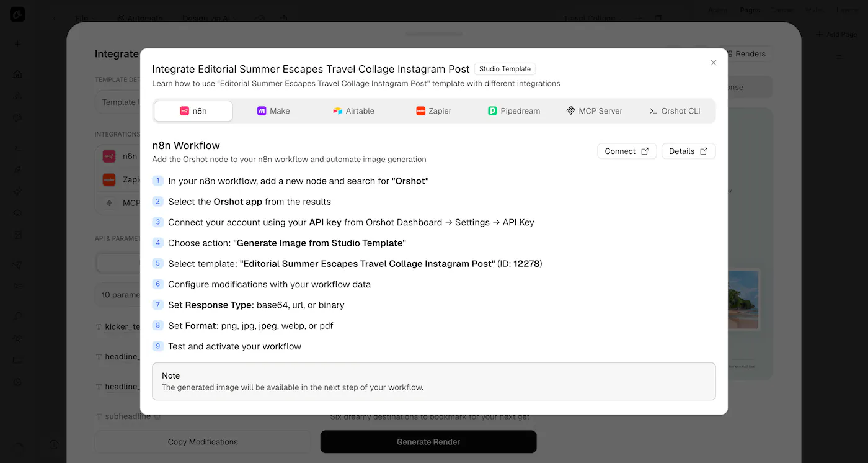The width and height of the screenshot is (868, 463).
Task: Click the Zapier logo in Integrations list
Action: coord(109,179)
